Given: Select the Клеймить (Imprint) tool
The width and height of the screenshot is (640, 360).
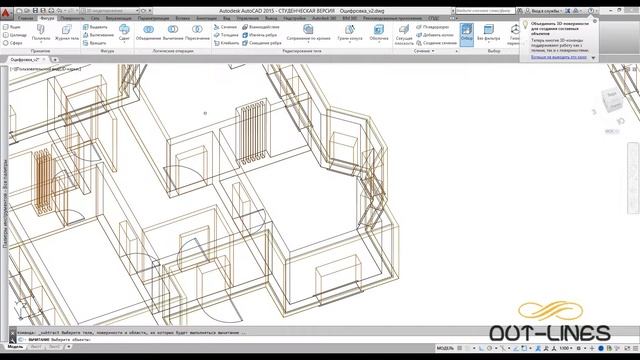Looking at the screenshot, I should point(227,43).
